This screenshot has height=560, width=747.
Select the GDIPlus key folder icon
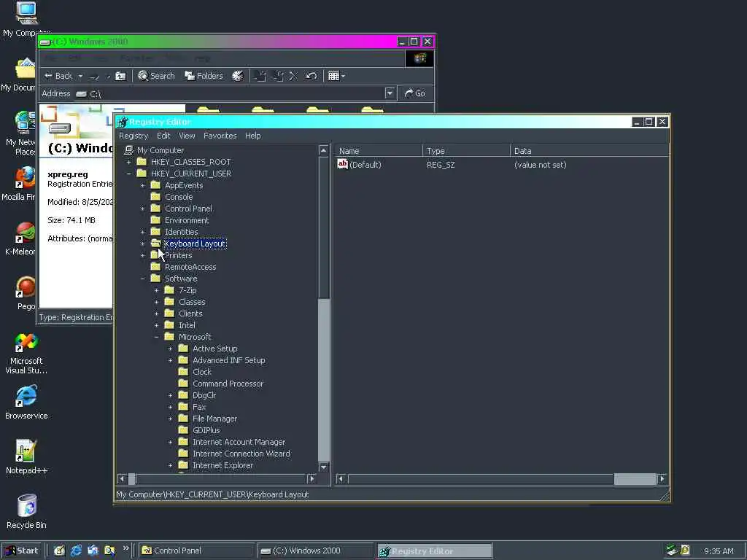click(x=183, y=430)
